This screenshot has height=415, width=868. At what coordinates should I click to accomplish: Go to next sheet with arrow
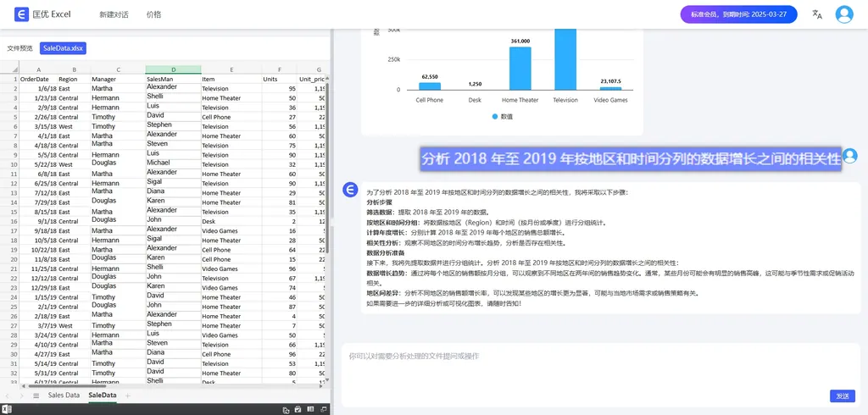(21, 396)
